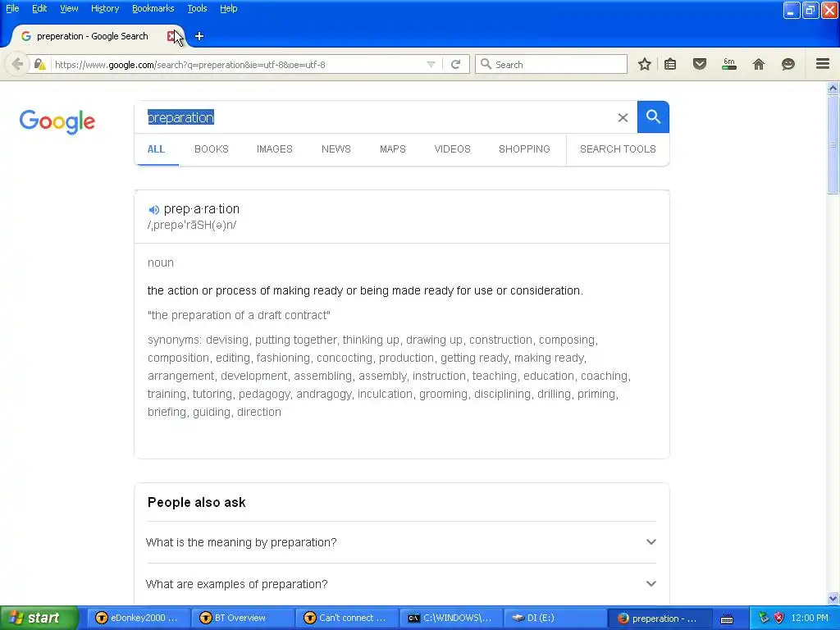Switch to the IMAGES results tab
Image resolution: width=840 pixels, height=630 pixels.
coord(274,149)
